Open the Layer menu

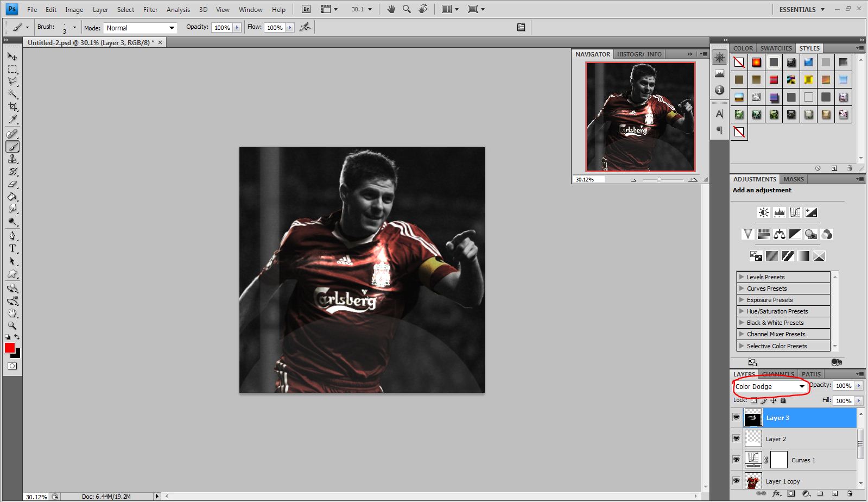(x=100, y=9)
